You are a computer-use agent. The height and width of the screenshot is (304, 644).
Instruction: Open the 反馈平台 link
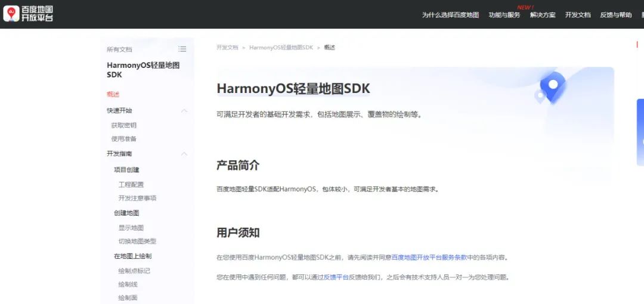coord(336,277)
